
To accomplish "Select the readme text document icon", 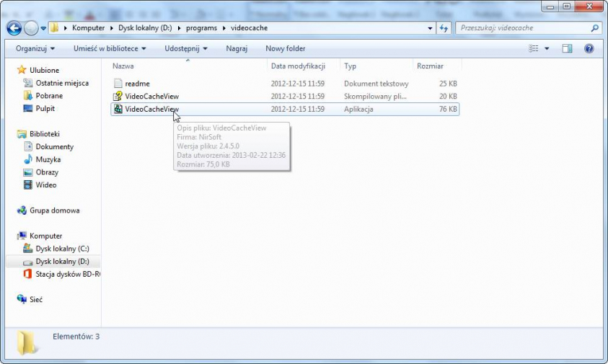I will point(118,84).
